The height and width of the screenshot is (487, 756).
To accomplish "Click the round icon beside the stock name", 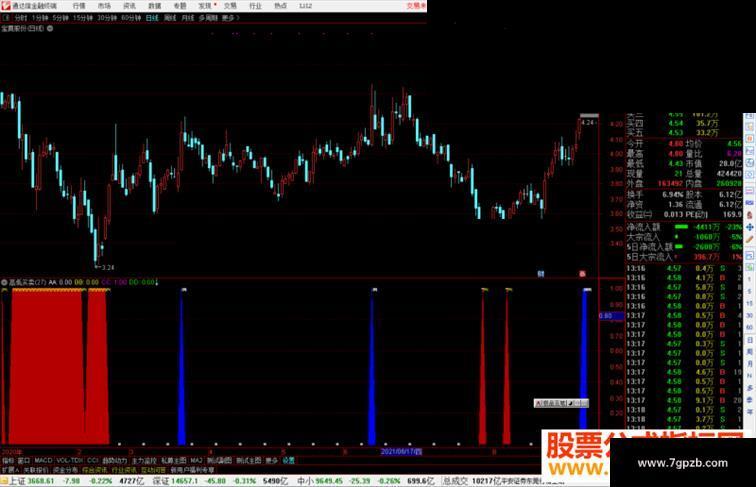I will coord(50,28).
